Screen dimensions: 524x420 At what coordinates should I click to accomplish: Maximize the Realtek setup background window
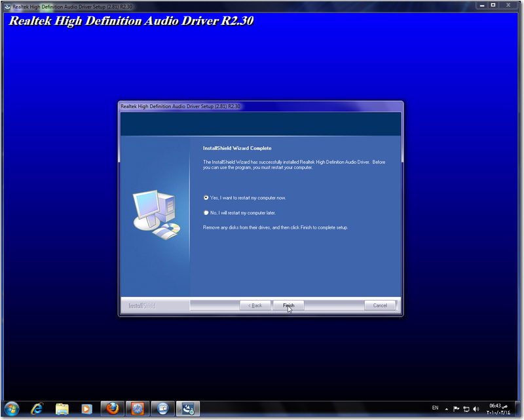tap(493, 5)
